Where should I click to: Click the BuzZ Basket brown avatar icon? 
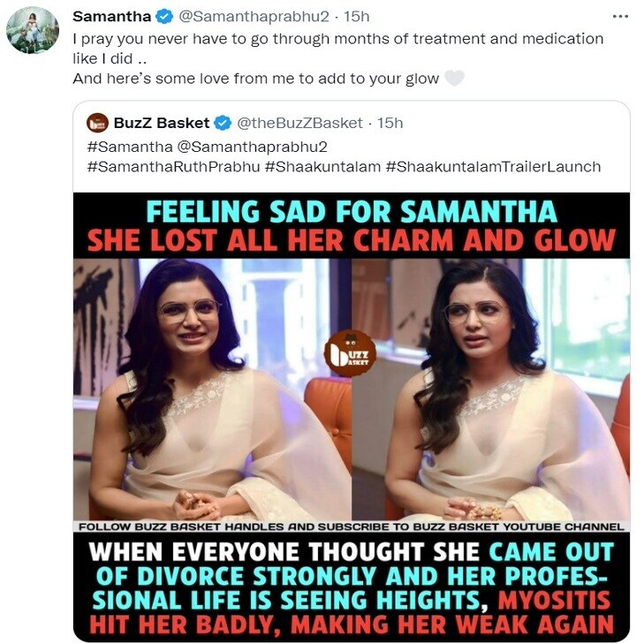(97, 123)
